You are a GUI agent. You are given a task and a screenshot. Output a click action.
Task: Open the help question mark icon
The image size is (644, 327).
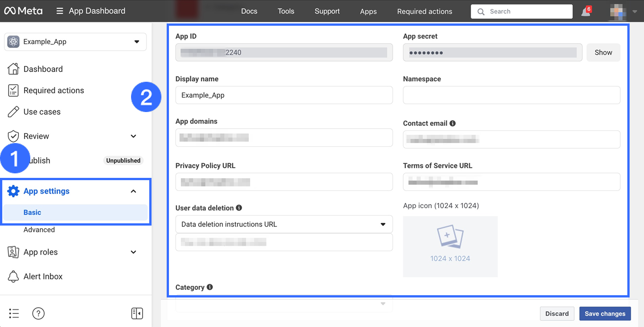pos(38,313)
